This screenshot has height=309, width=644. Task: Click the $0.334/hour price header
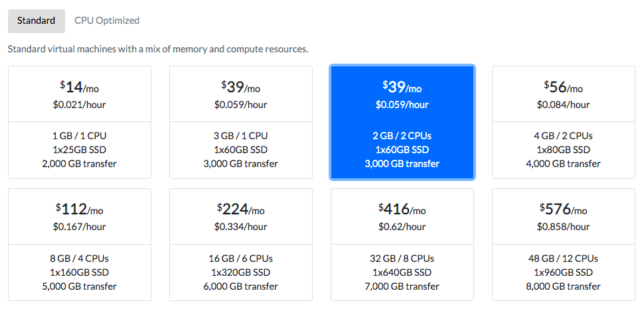coord(241,216)
